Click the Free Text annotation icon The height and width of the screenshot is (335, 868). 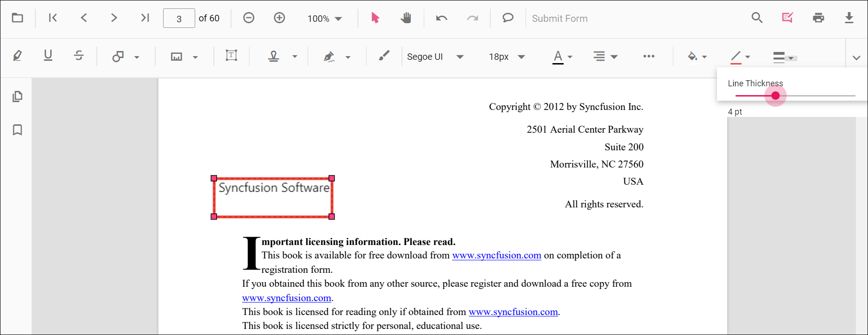(231, 56)
